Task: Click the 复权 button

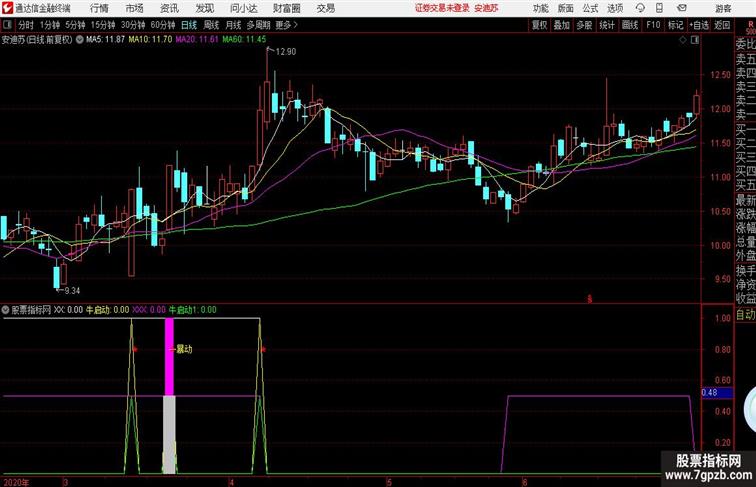Action: pos(539,25)
